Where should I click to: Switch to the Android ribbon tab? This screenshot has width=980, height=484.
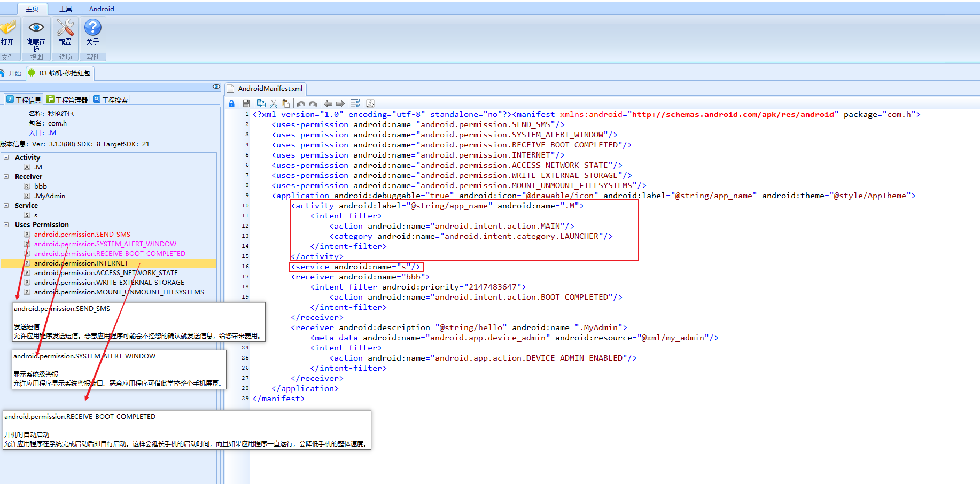pos(102,9)
